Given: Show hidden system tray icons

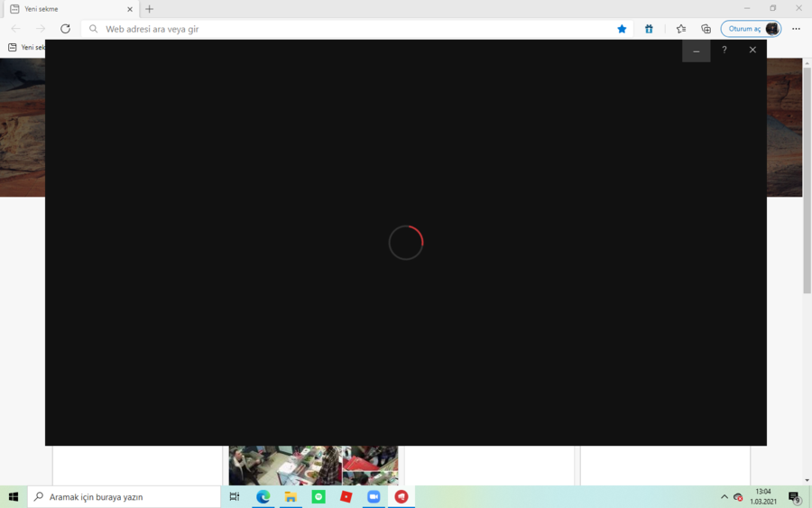Looking at the screenshot, I should [724, 497].
